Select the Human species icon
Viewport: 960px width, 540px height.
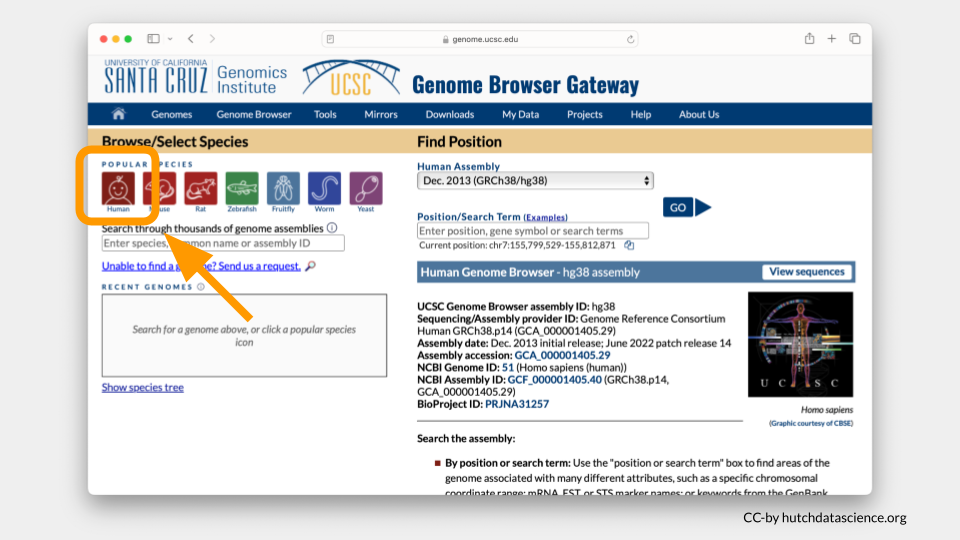118,189
